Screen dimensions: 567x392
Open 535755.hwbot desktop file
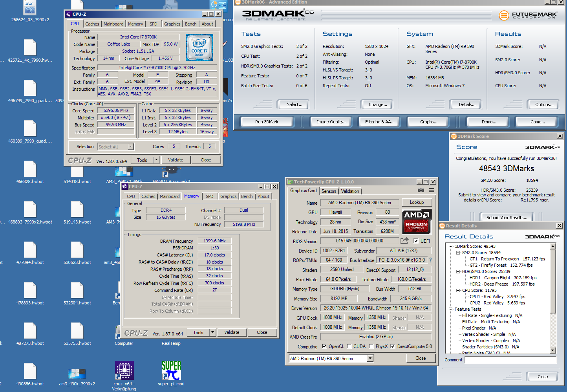tap(77, 331)
